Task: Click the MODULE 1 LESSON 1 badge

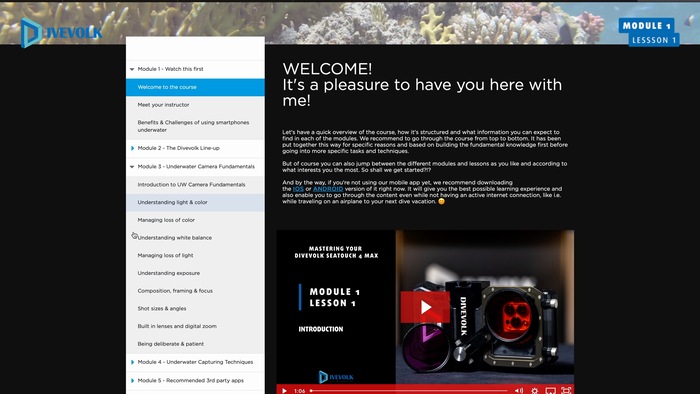Action: point(649,32)
